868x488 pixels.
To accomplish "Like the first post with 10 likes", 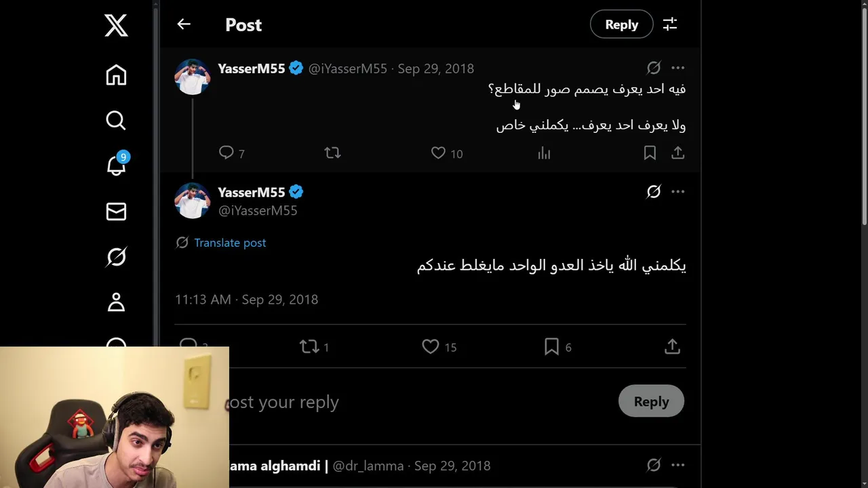I will (x=447, y=153).
